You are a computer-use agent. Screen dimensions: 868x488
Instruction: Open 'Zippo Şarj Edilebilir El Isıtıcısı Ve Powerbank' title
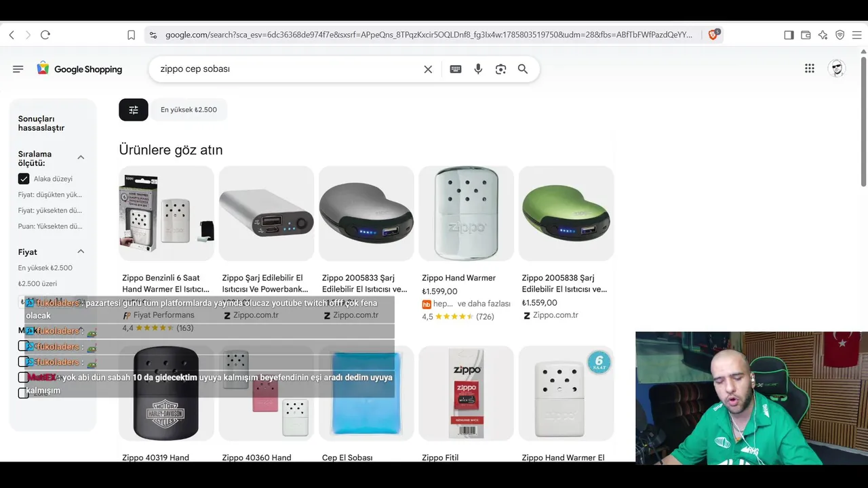pos(265,283)
